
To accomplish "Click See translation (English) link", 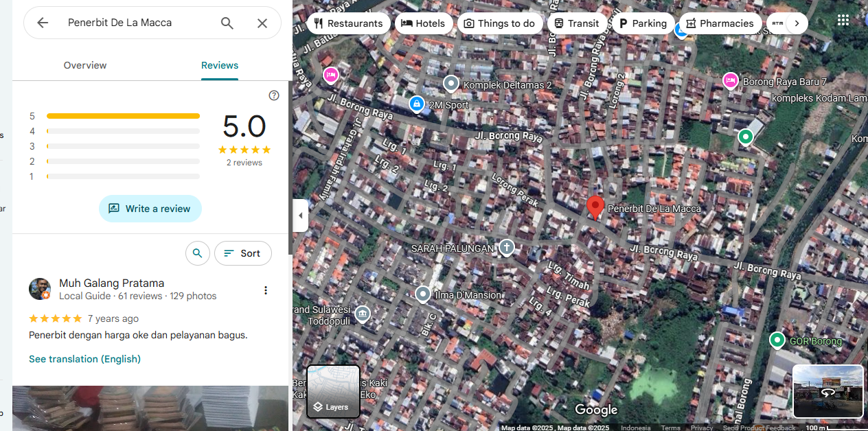I will pyautogui.click(x=84, y=359).
